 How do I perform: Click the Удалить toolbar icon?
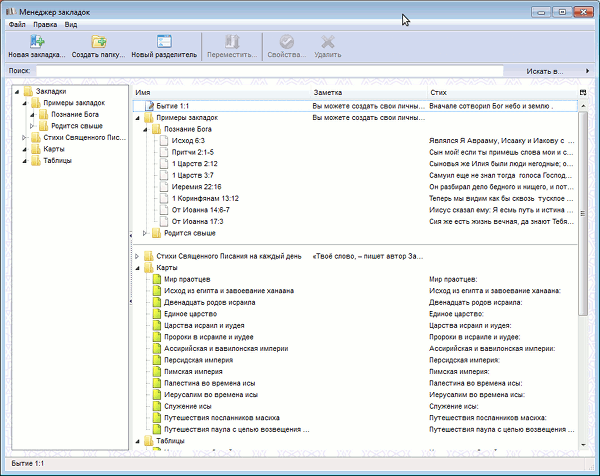327,41
